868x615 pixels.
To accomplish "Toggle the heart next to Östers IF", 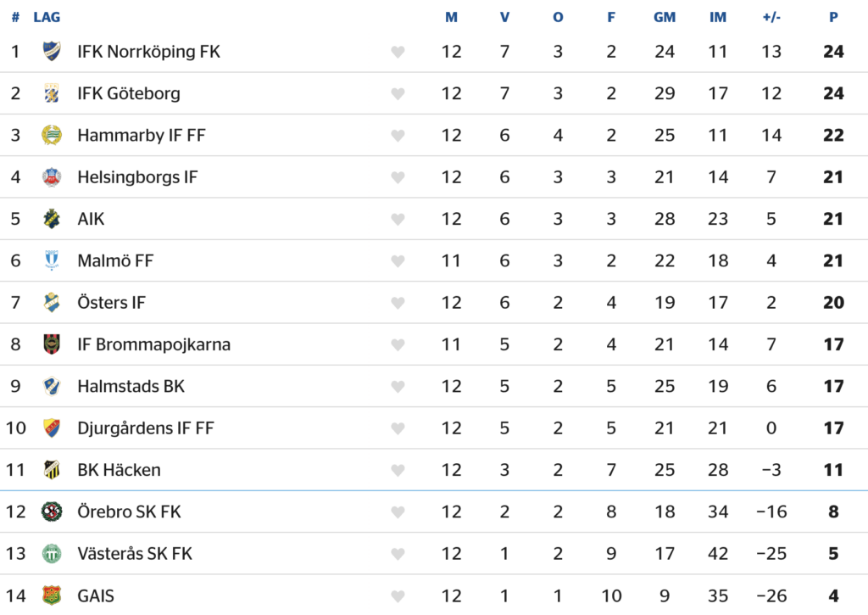I will click(398, 303).
